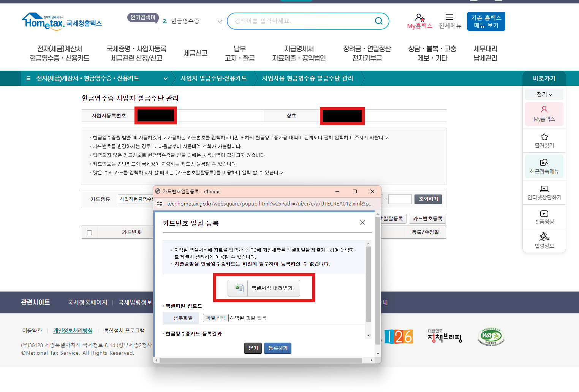Viewport: 579px width, 392px height.
Task: Click 카드번호 column header
Action: click(132, 232)
